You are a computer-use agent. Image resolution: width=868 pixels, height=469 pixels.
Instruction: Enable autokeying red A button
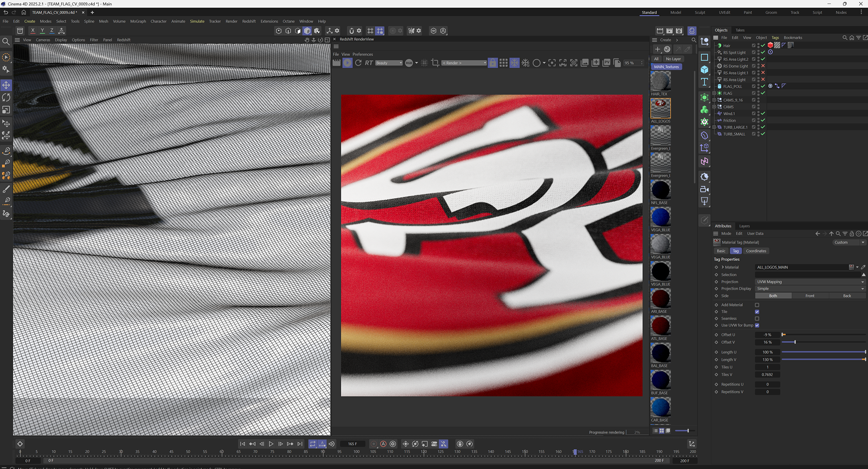click(383, 444)
